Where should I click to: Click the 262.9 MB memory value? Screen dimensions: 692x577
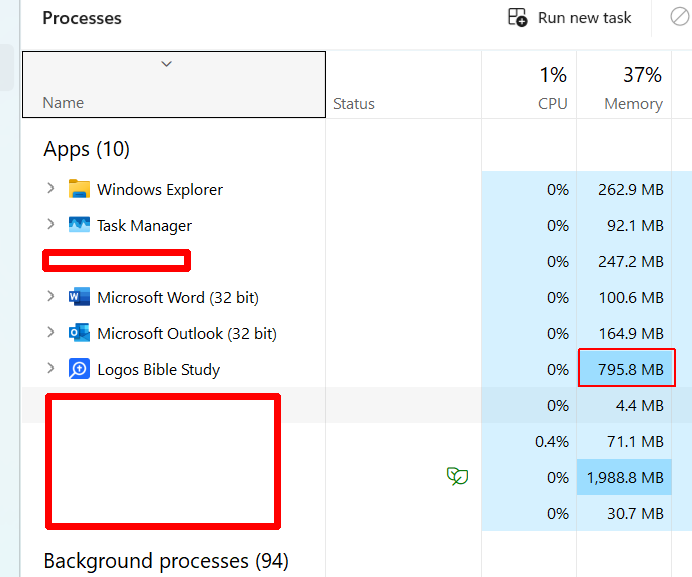click(631, 190)
